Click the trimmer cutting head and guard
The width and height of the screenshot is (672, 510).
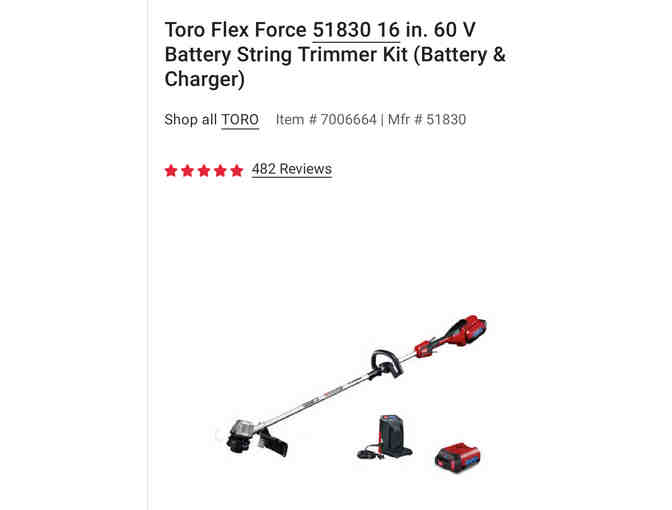coord(256,438)
